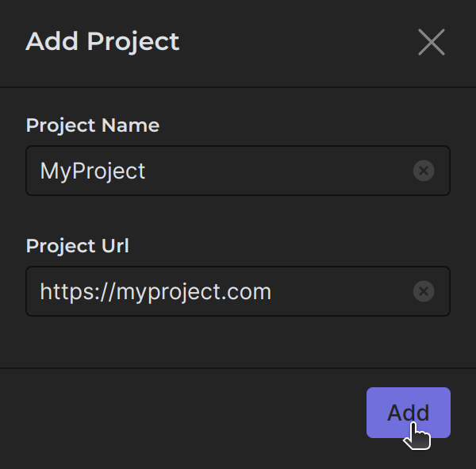This screenshot has height=469, width=476.
Task: Focus the Project Name input field
Action: 238,171
